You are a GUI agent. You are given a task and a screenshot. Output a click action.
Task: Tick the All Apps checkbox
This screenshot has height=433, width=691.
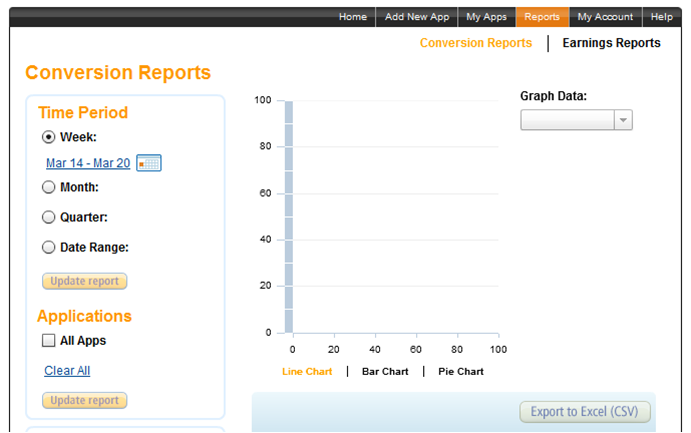point(48,340)
